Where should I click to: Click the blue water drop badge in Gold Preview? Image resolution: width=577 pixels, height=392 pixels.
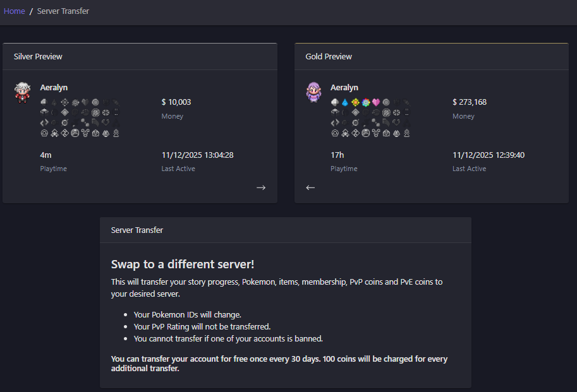tap(344, 102)
